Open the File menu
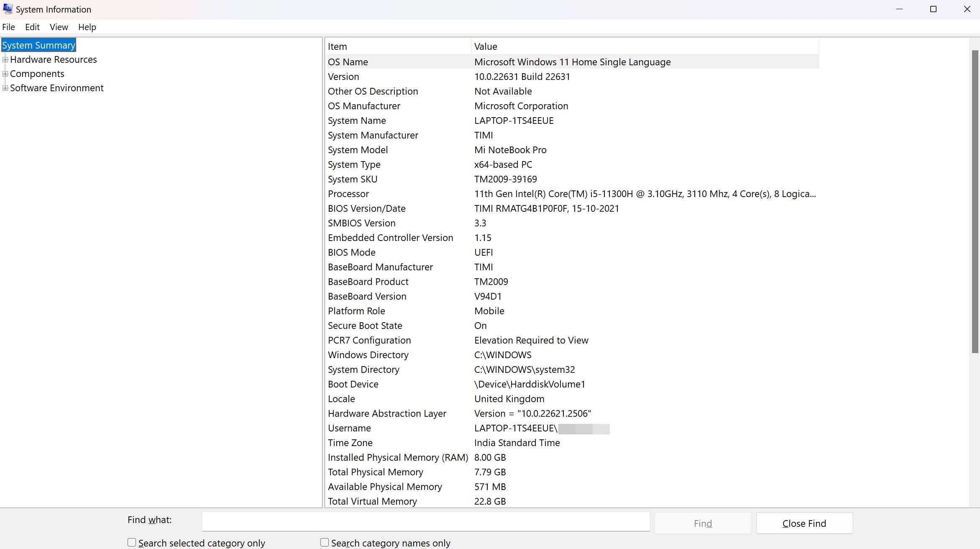Image resolution: width=980 pixels, height=549 pixels. pos(9,27)
